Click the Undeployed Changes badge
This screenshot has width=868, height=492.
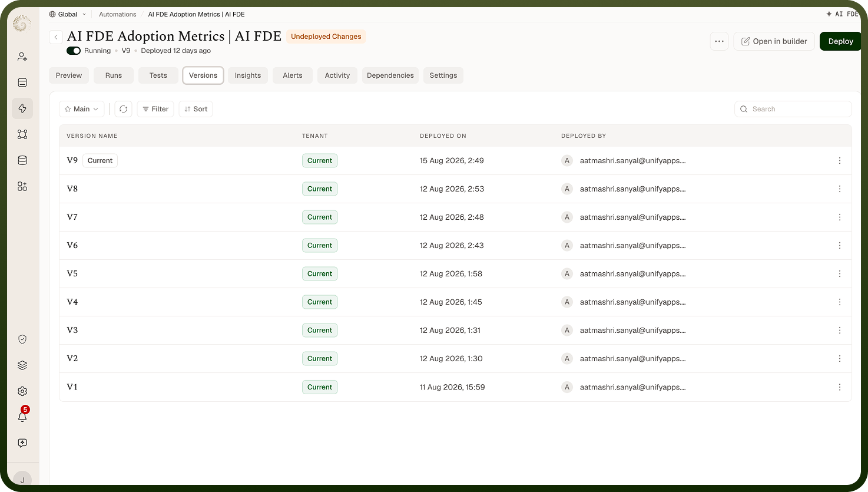click(326, 37)
